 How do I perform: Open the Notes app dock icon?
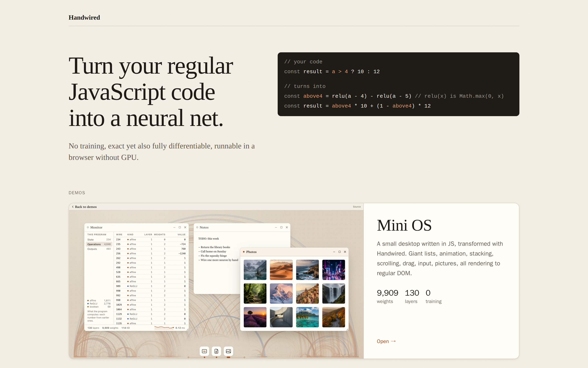pos(216,351)
